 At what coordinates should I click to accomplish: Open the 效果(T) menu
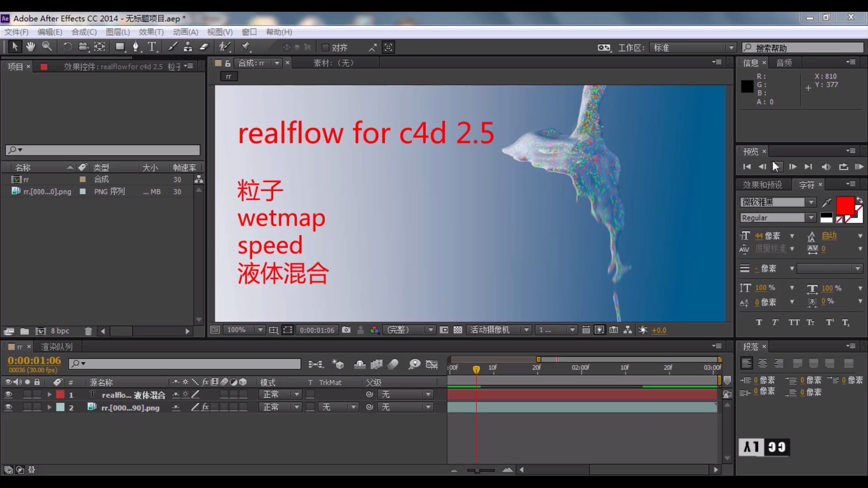(x=151, y=32)
